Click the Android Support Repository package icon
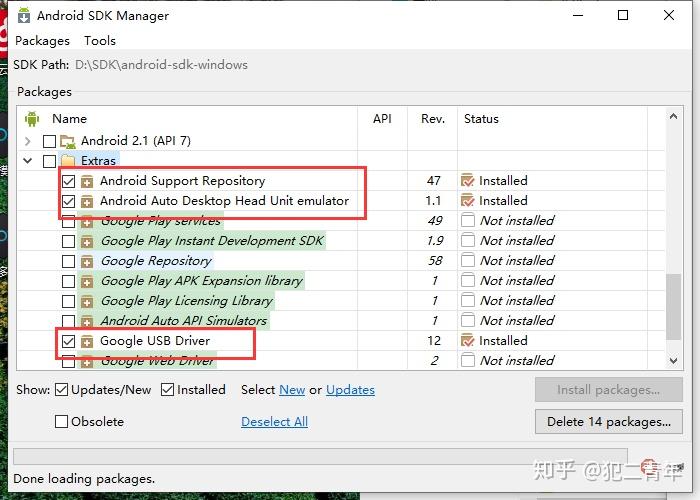This screenshot has width=700, height=500. click(x=88, y=181)
